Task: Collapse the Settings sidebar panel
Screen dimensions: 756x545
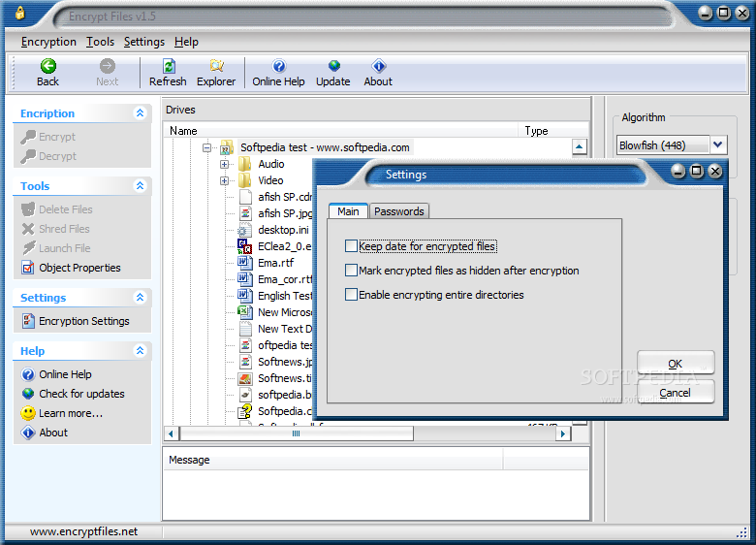Action: coord(140,297)
